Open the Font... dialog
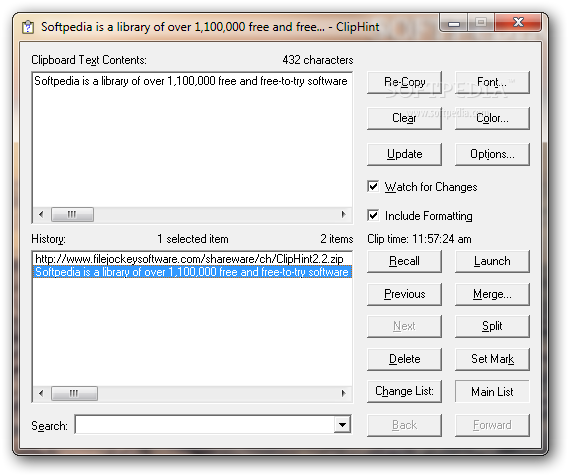Screen dimensions: 569x476 [492, 82]
